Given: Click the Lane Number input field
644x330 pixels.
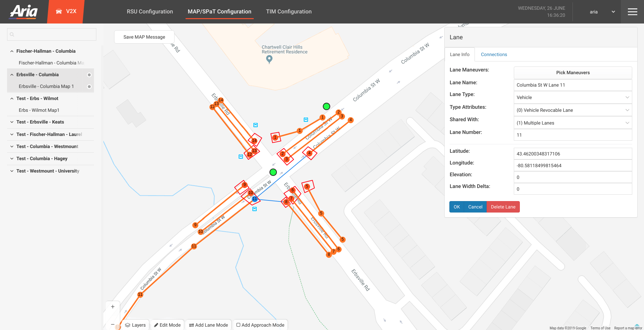Looking at the screenshot, I should 573,135.
